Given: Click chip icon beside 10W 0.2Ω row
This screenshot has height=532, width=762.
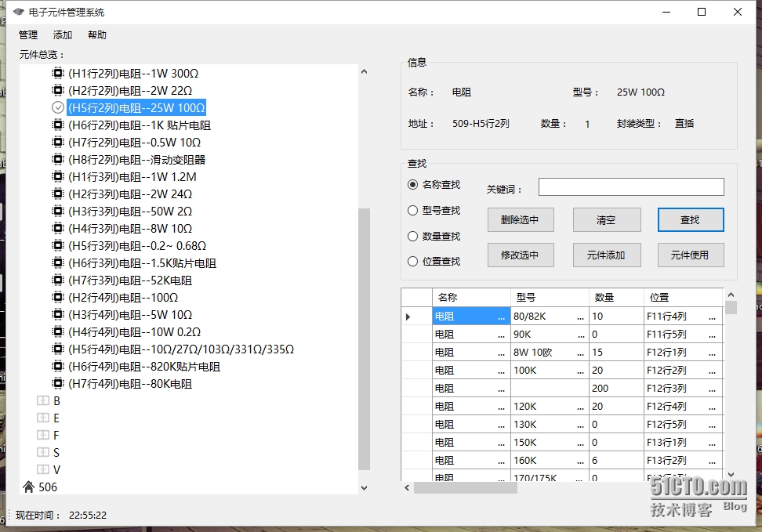Looking at the screenshot, I should 58,332.
